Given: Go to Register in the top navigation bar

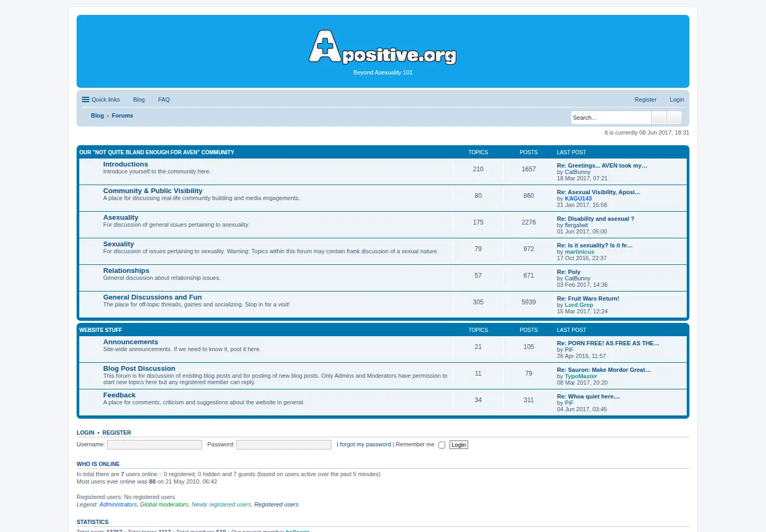Looking at the screenshot, I should [x=645, y=99].
